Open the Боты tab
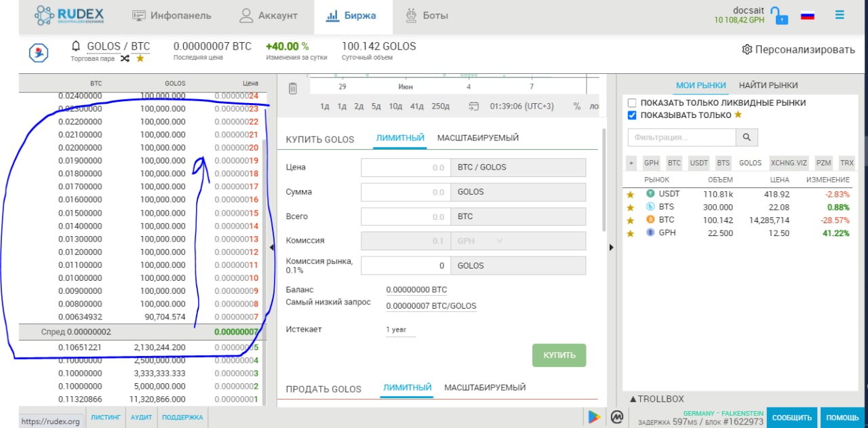Image resolution: width=868 pixels, height=428 pixels. (x=427, y=16)
